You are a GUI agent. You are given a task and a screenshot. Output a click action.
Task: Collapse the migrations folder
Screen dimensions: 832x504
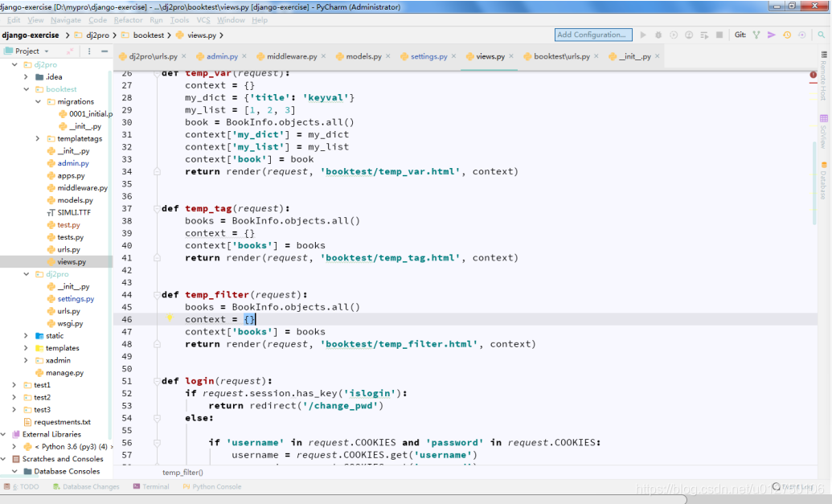pyautogui.click(x=36, y=101)
